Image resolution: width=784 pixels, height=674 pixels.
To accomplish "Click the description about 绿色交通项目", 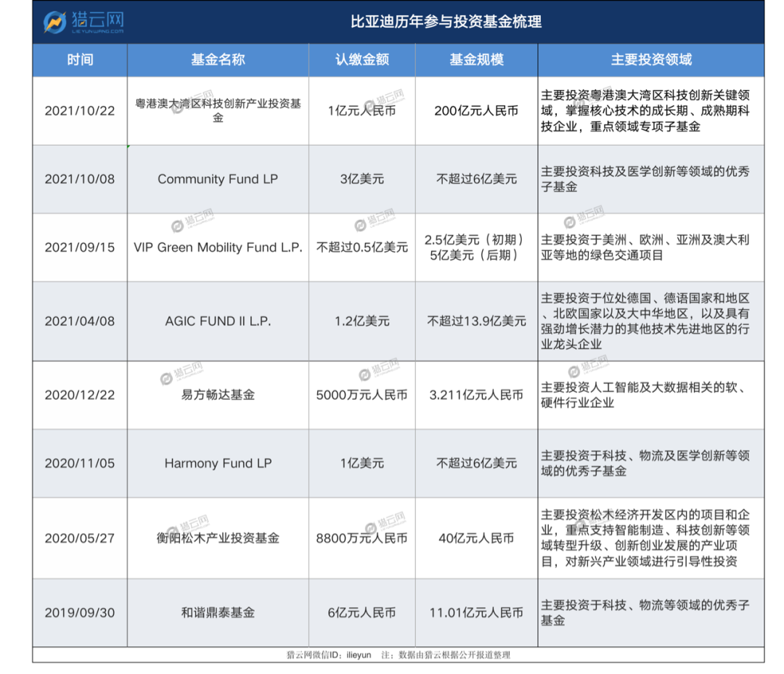I will point(645,248).
